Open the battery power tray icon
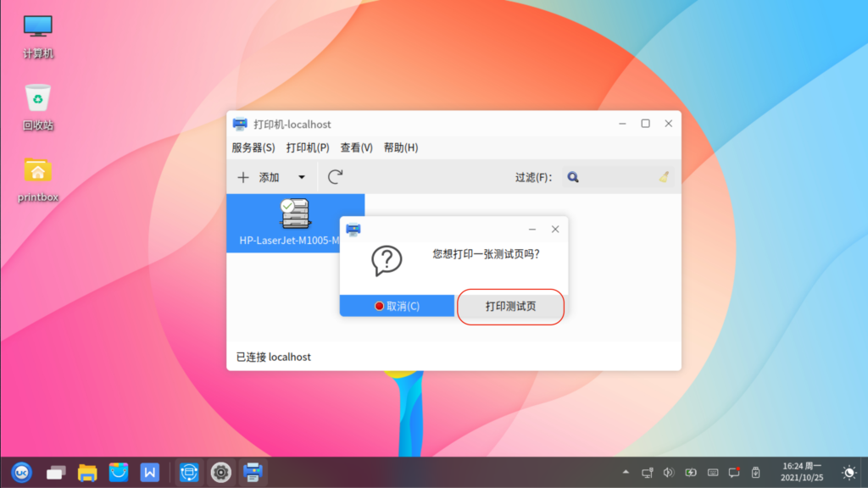This screenshot has width=868, height=488. coord(691,473)
